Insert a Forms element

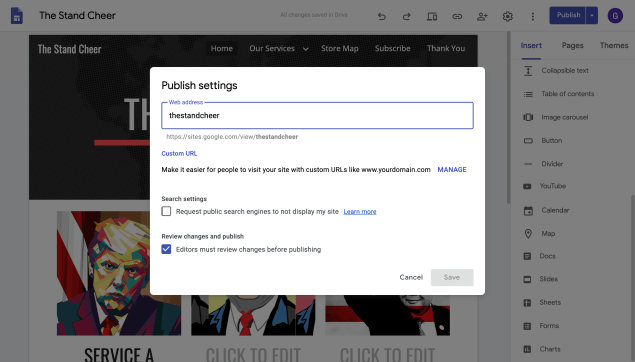[x=549, y=326]
